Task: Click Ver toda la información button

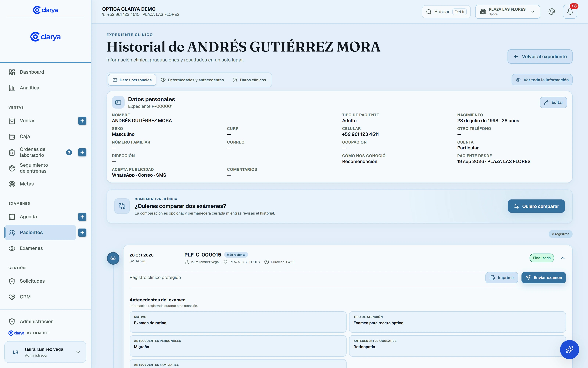Action: (x=542, y=80)
